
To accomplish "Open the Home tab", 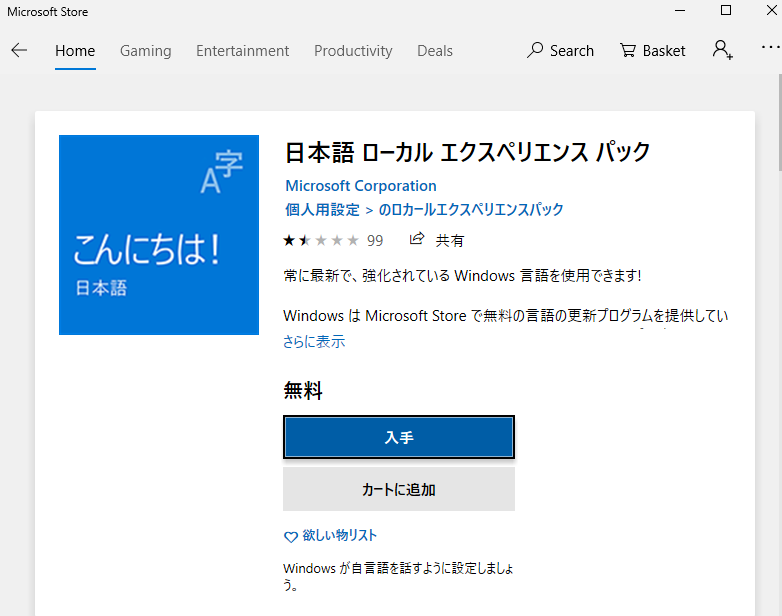I will [x=75, y=51].
